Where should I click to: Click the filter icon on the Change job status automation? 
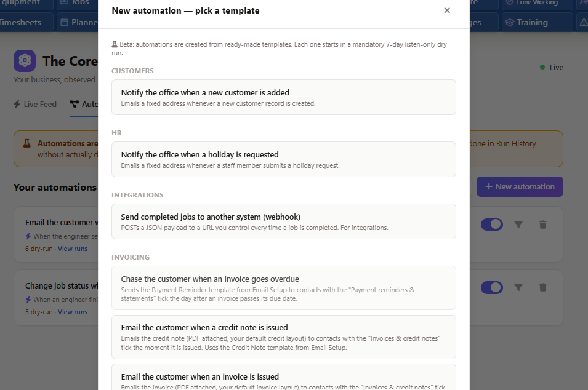(x=518, y=287)
